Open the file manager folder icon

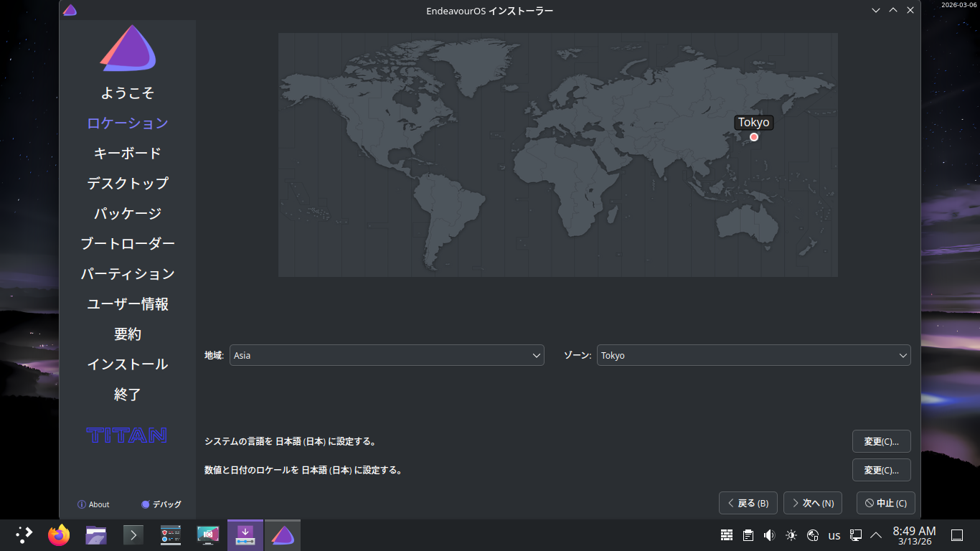96,534
